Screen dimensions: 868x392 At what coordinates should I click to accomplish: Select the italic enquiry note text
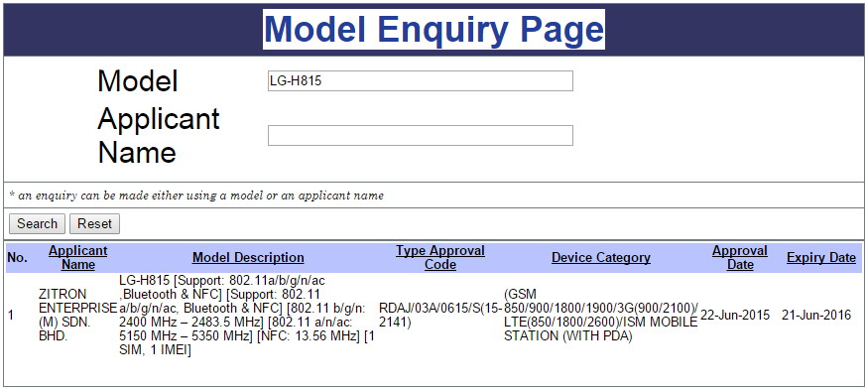[x=196, y=196]
